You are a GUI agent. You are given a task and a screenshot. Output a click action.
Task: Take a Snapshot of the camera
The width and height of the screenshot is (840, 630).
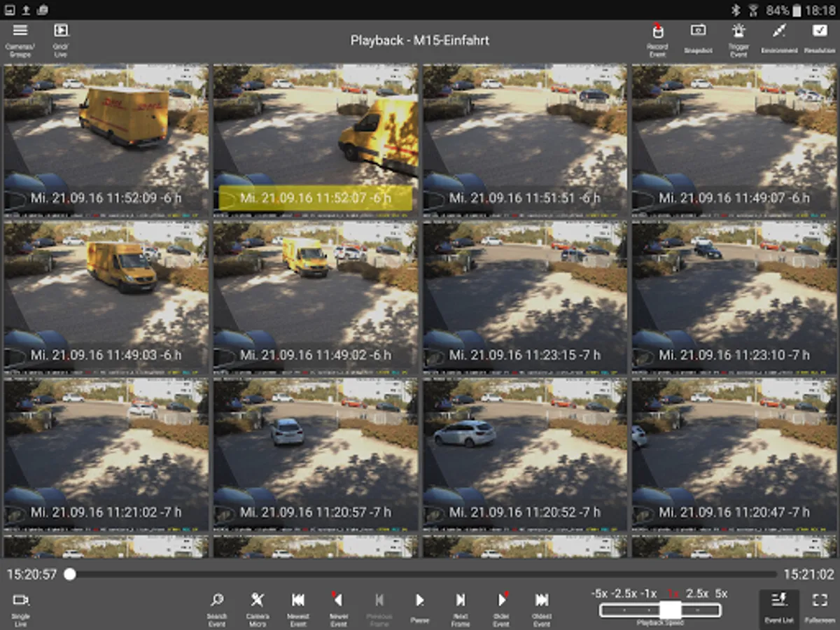[x=698, y=39]
